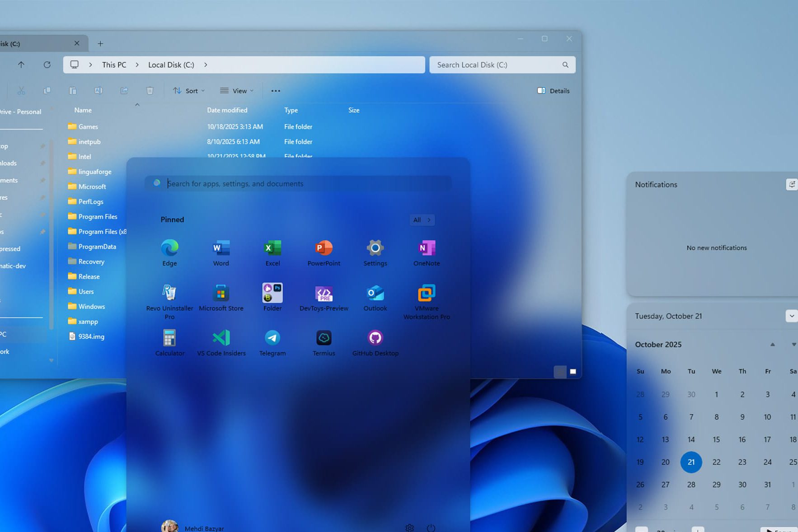The height and width of the screenshot is (532, 798).
Task: Open VMware Workstation Pro
Action: (426, 294)
